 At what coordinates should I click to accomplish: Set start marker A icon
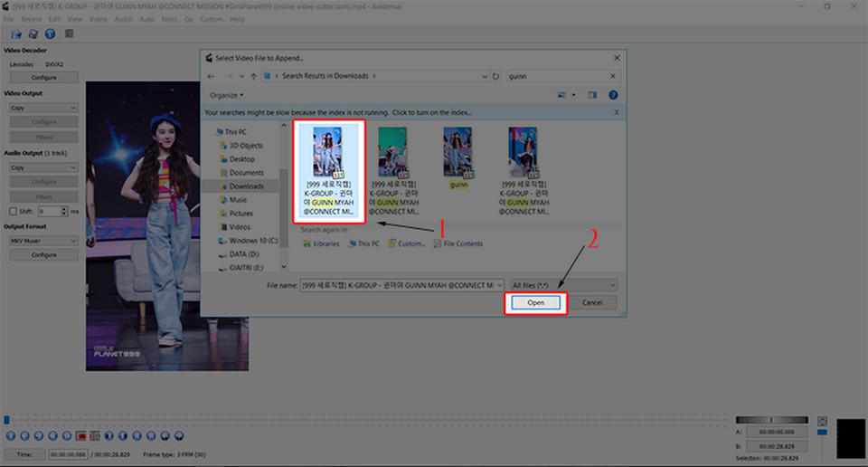point(81,436)
